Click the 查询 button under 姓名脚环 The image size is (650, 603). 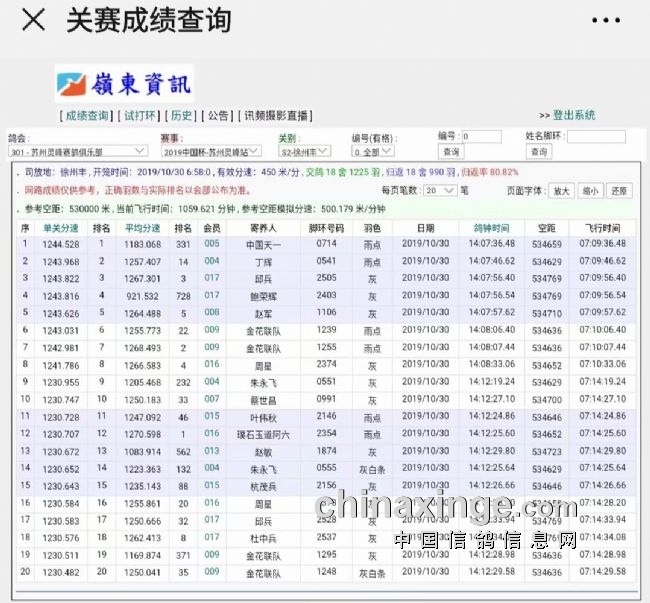click(x=539, y=152)
